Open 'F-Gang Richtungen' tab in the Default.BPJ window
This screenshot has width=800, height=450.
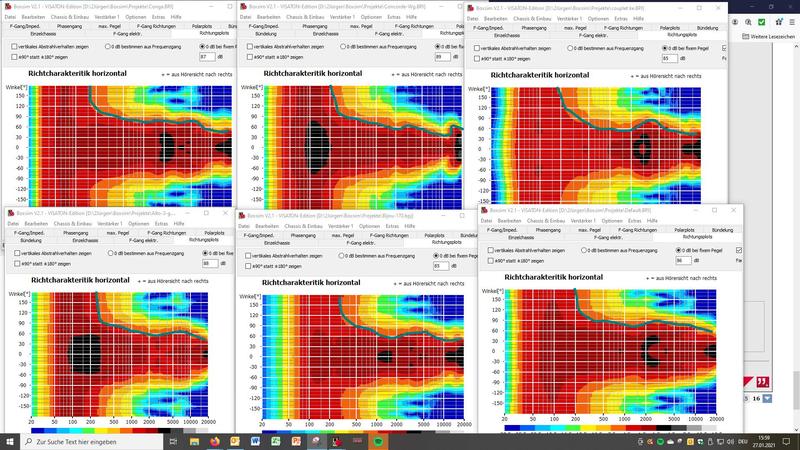637,230
